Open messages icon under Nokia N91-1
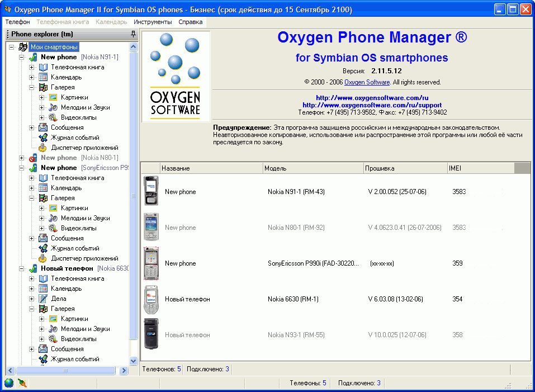The image size is (535, 392). click(x=43, y=127)
